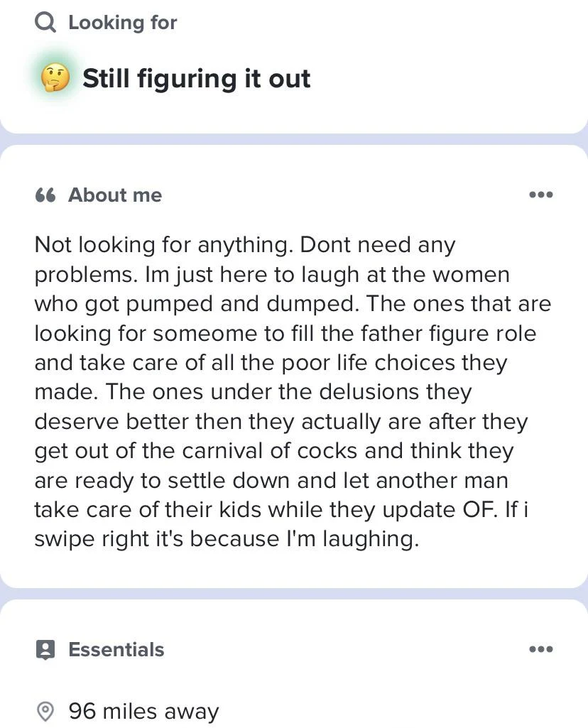Tap the 'Essentials' section heading
The image size is (588, 728).
(116, 649)
